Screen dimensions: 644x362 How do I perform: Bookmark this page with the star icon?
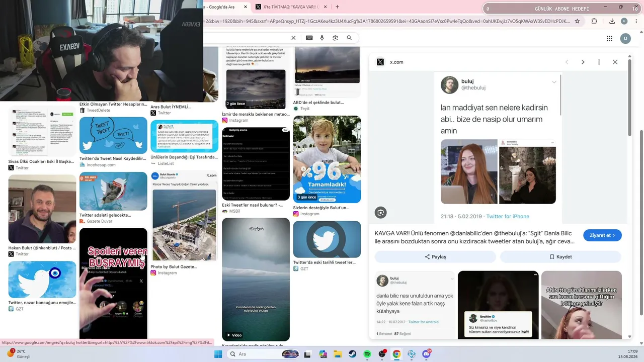click(577, 21)
